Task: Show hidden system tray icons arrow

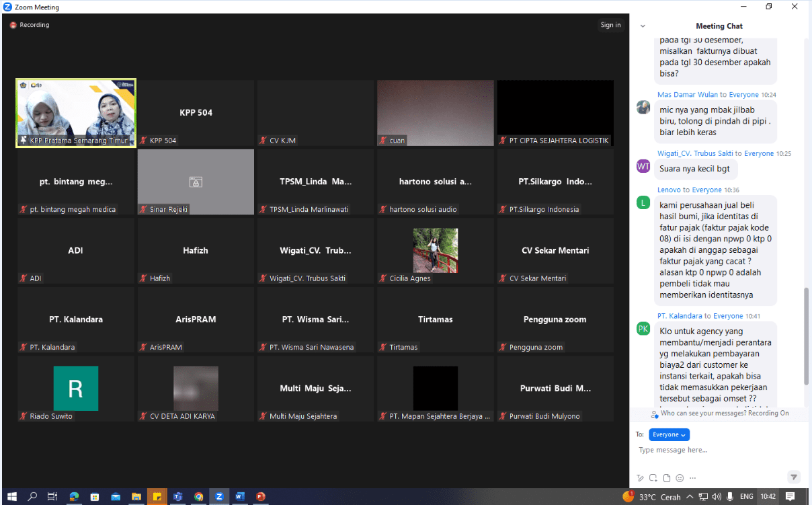Action: tap(688, 497)
